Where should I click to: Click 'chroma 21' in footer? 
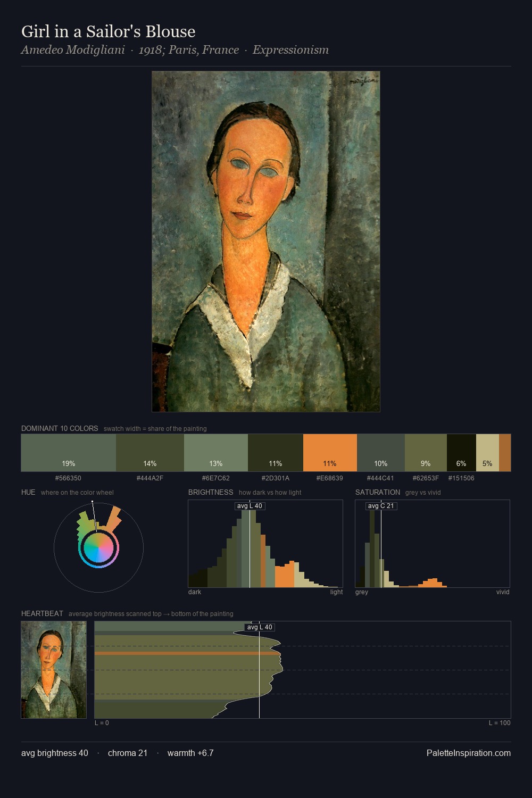(x=128, y=753)
